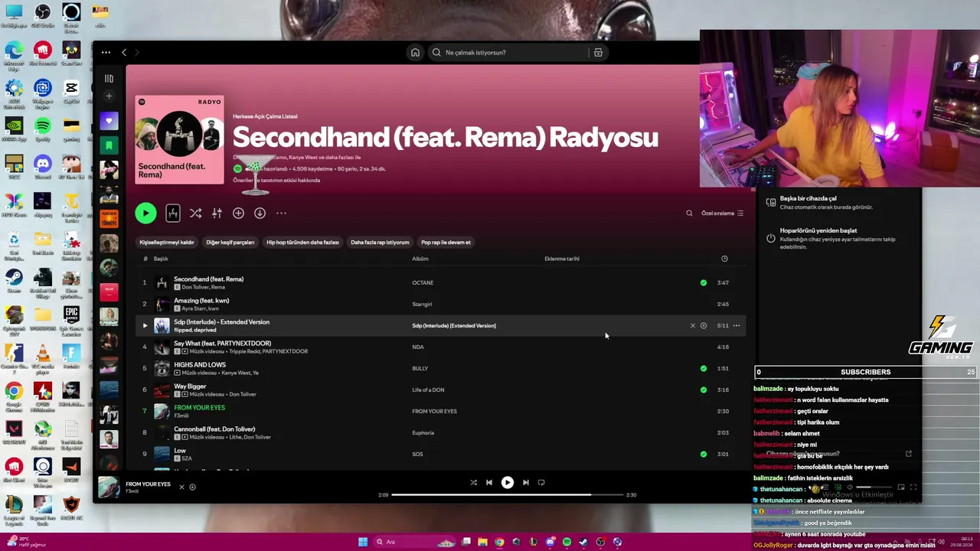Open the Discord desktop shortcut

(43, 166)
